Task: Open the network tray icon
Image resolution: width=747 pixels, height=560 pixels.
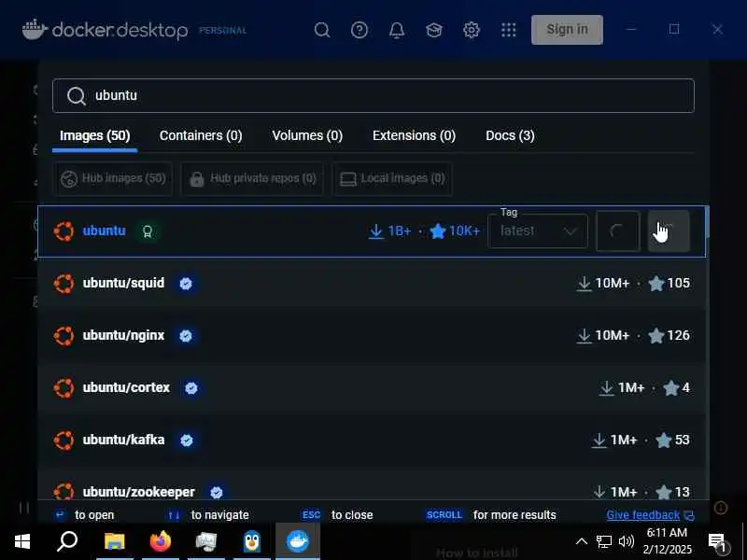Action: tap(603, 541)
